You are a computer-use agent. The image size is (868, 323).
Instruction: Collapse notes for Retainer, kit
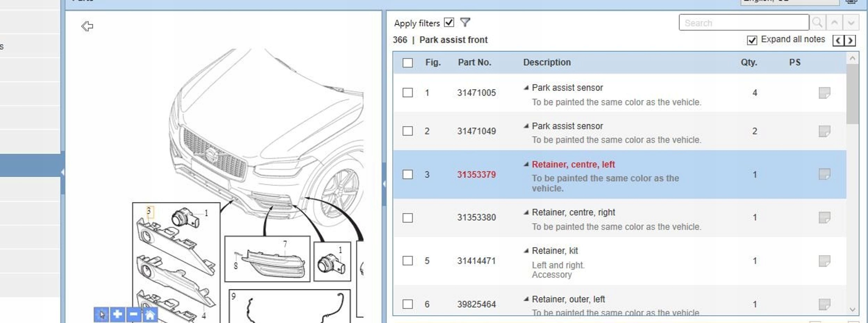click(x=526, y=250)
